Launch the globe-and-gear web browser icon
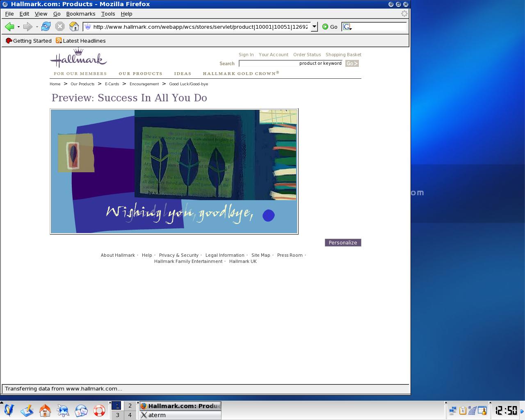Viewport: 525px width, 420px height. click(x=63, y=410)
